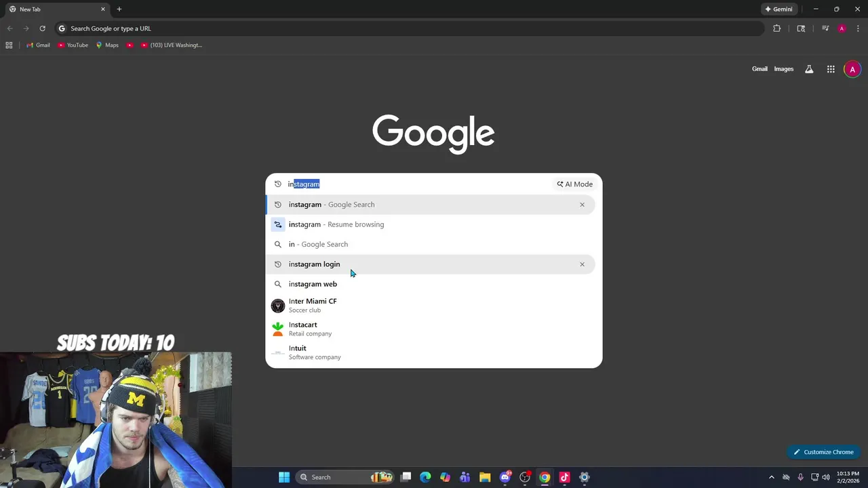The width and height of the screenshot is (868, 488).
Task: Select 'instagram login' suggestion
Action: pos(430,264)
